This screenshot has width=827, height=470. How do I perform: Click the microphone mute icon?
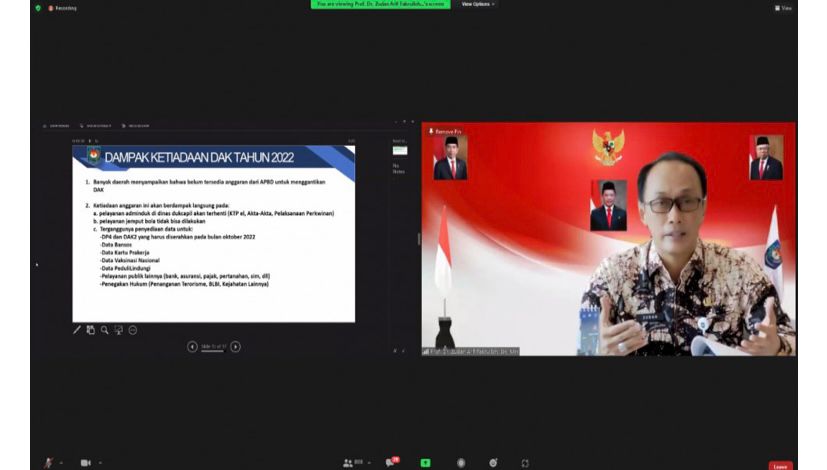[x=47, y=463]
